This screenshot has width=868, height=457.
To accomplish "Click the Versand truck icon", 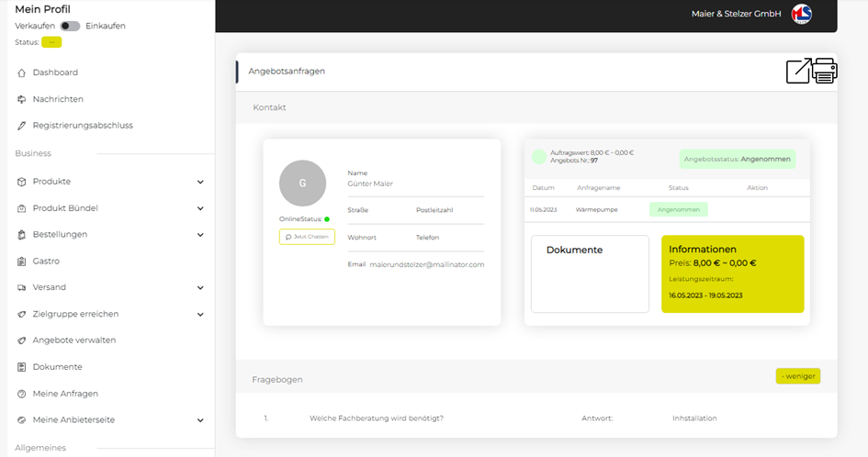I will click(x=22, y=288).
